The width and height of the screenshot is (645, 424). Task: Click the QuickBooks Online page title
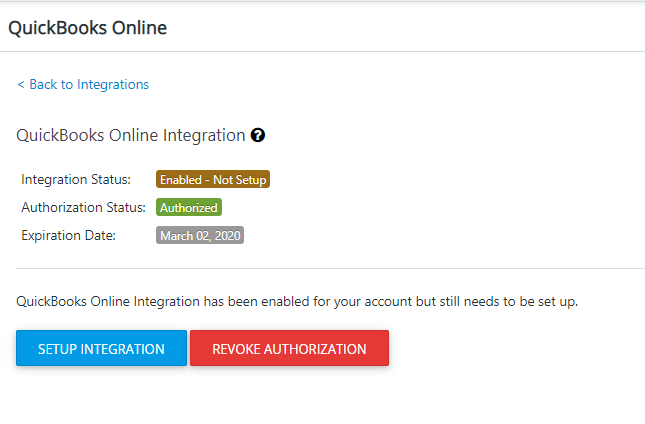[88, 28]
